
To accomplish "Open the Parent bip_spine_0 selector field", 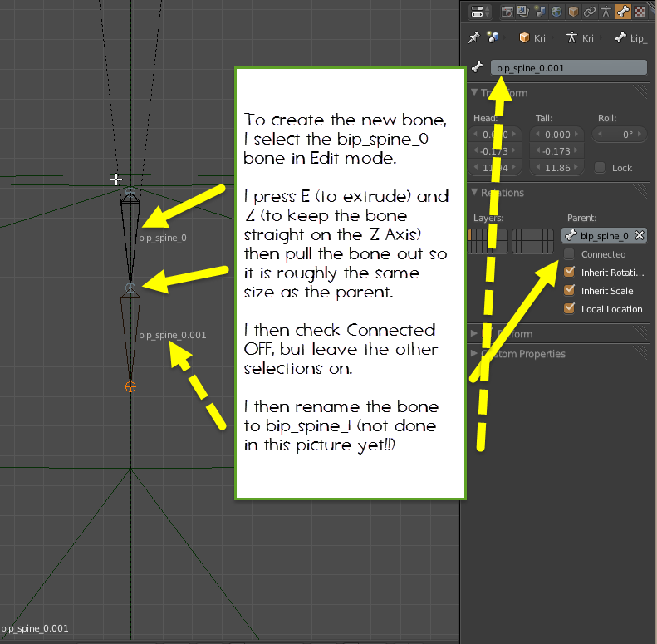I will pos(604,236).
